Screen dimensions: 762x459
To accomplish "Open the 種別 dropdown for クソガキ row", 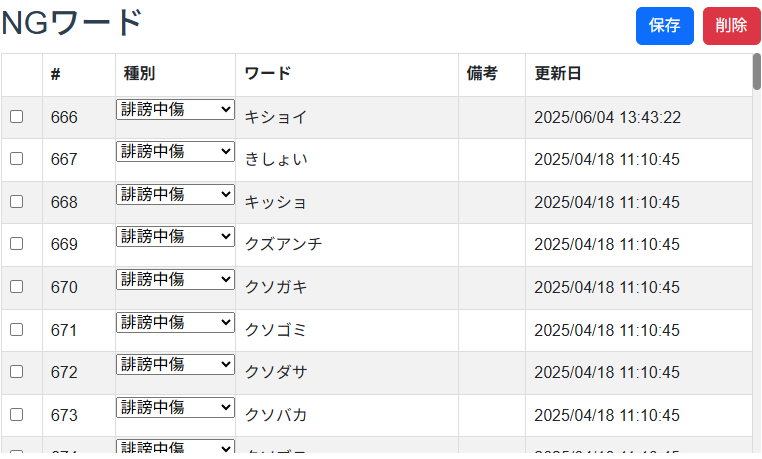I will point(175,279).
